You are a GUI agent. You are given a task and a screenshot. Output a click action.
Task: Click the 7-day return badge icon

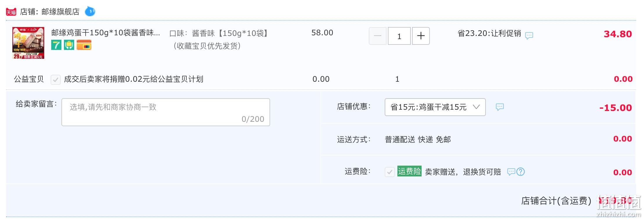(56, 45)
